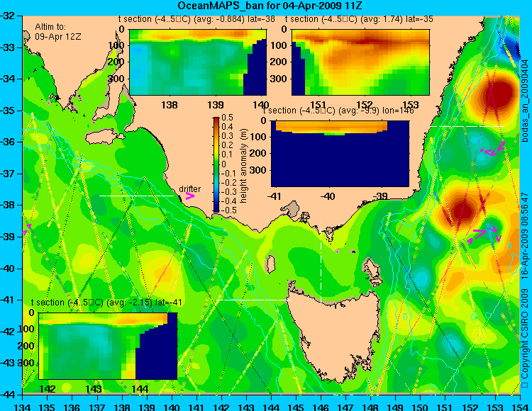This screenshot has width=532, height=411.
Task: Click the white dashed vertical section line at longitude 146
Action: click(321, 261)
